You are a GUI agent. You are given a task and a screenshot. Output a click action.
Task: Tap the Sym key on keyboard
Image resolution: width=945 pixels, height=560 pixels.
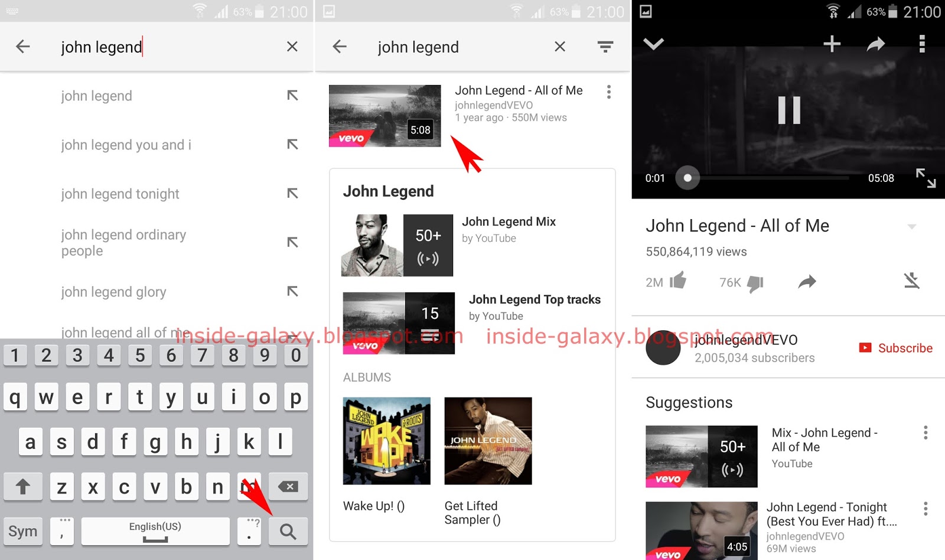[22, 531]
